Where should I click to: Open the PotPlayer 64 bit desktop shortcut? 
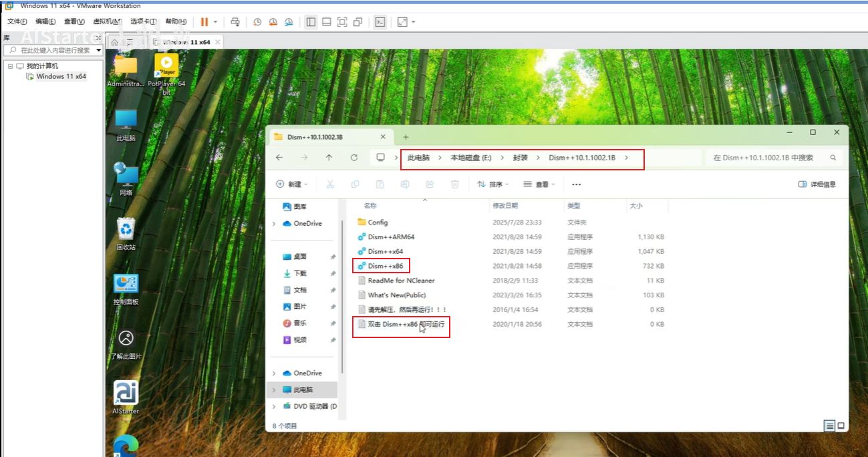[x=166, y=67]
